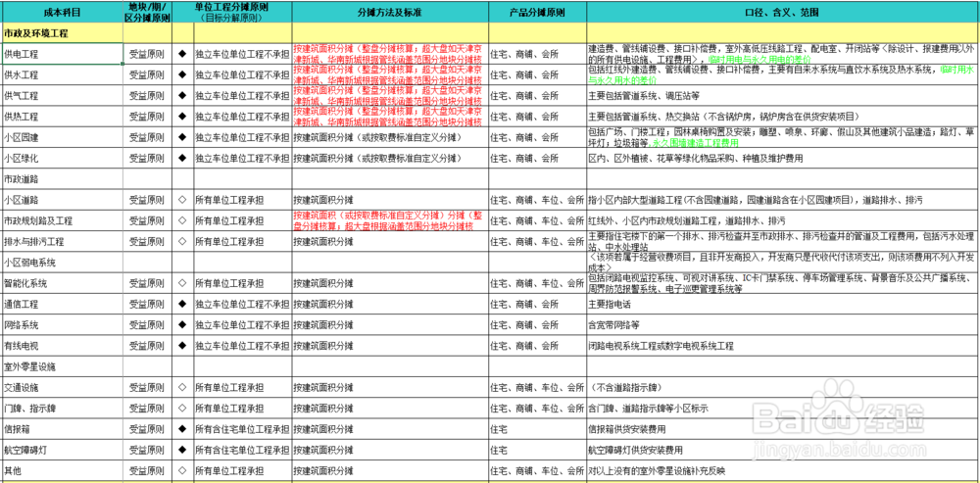
Task: Select the 小区绿化 cell
Action: click(61, 158)
